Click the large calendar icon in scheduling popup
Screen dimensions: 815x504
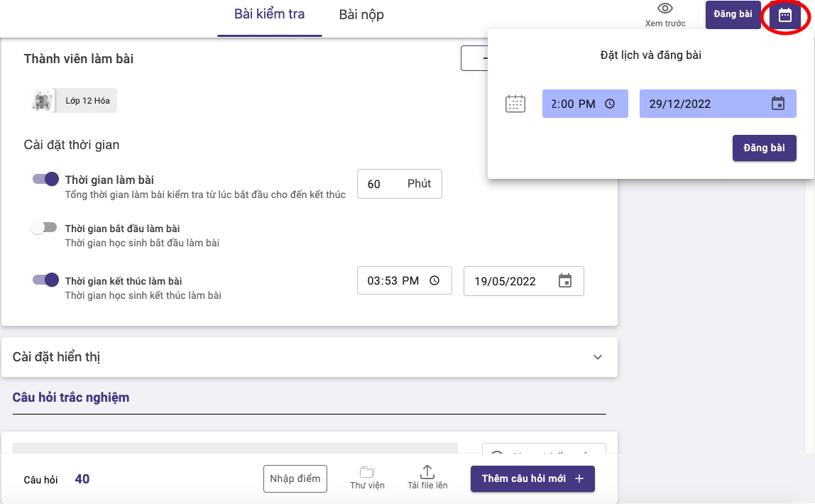pyautogui.click(x=516, y=103)
